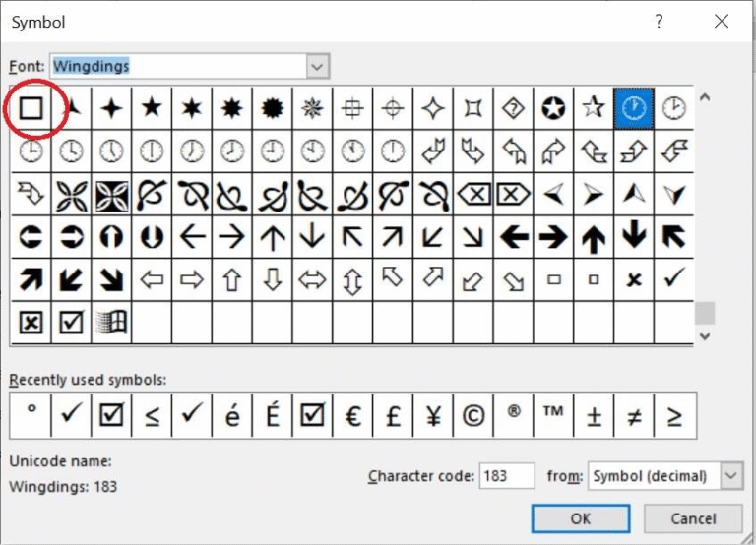Viewport: 756px width, 545px height.
Task: Insert recently used lowercase é
Action: 232,415
